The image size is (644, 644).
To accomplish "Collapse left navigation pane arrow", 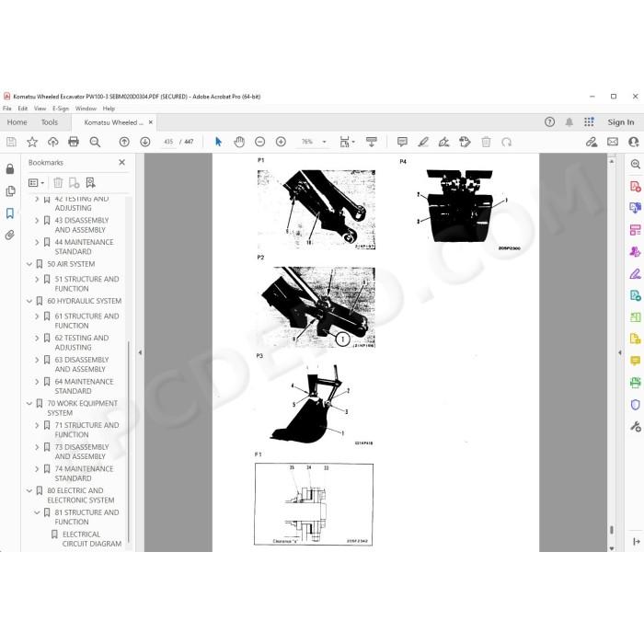I will click(140, 352).
